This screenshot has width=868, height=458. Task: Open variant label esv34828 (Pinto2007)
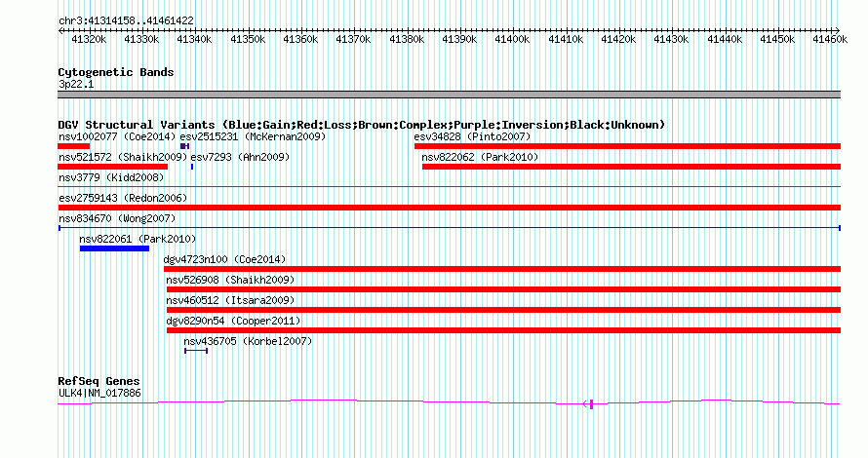472,136
